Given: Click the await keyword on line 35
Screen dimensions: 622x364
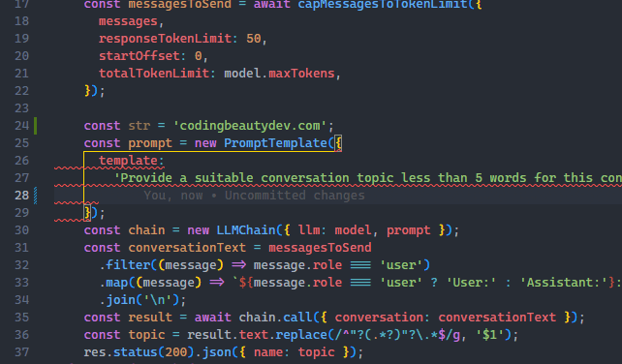Looking at the screenshot, I should (212, 318).
